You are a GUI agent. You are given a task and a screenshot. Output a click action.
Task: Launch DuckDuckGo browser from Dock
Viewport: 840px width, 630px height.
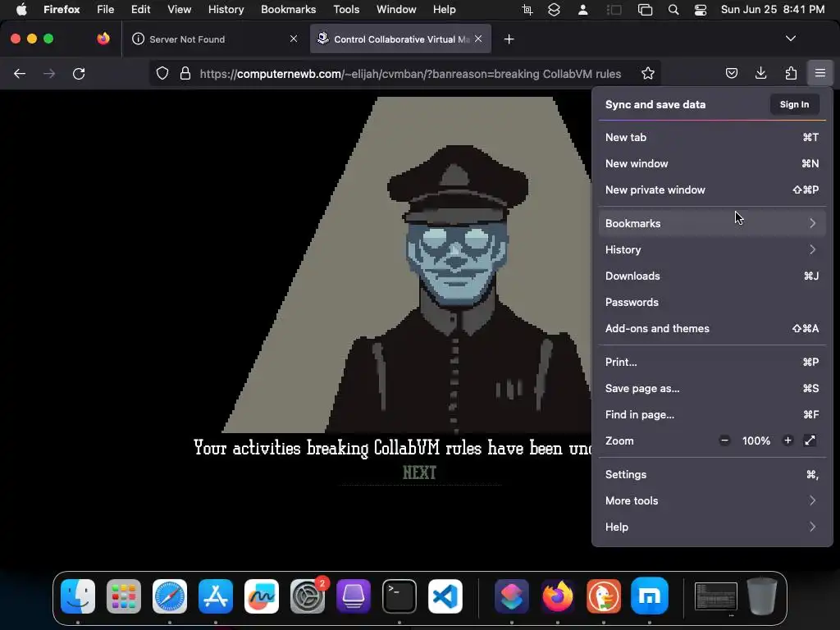pos(604,596)
